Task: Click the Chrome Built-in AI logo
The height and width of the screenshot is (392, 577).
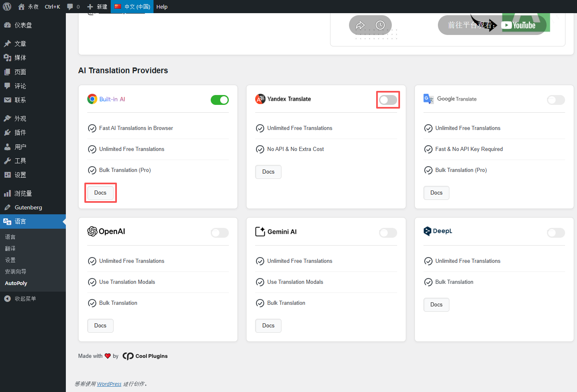Action: [92, 99]
